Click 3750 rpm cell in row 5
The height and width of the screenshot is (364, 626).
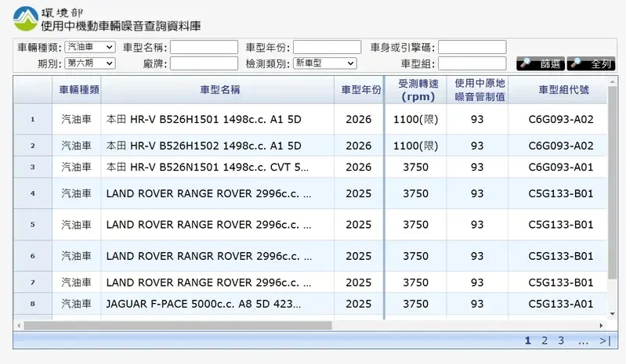[x=415, y=225]
